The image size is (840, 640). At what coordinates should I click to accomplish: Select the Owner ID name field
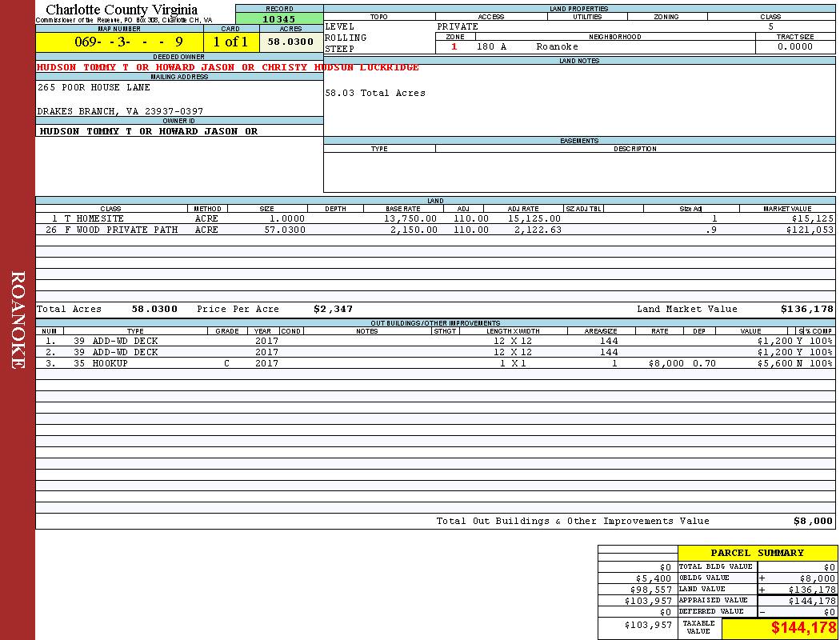click(x=149, y=131)
